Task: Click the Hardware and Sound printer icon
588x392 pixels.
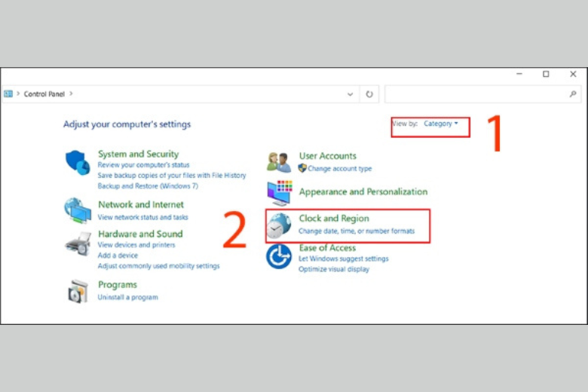Action: 78,244
